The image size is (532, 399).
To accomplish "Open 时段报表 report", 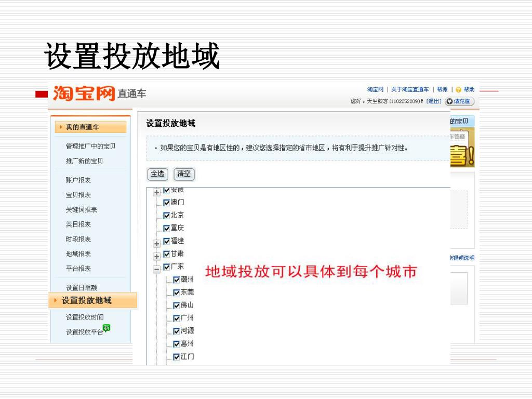I will pyautogui.click(x=78, y=239).
